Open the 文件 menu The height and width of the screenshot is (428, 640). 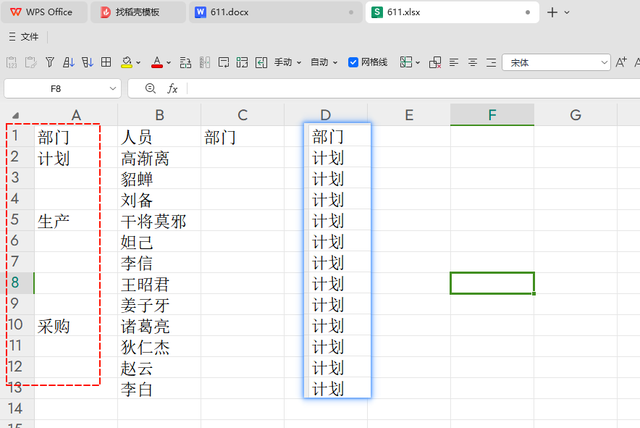29,37
